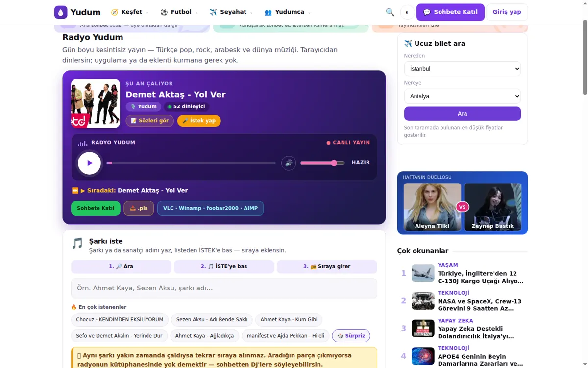Viewport: 588px width, 368px height.
Task: Open the Yapay Zeka Destekli Dolandırıcılık article
Action: point(476,332)
